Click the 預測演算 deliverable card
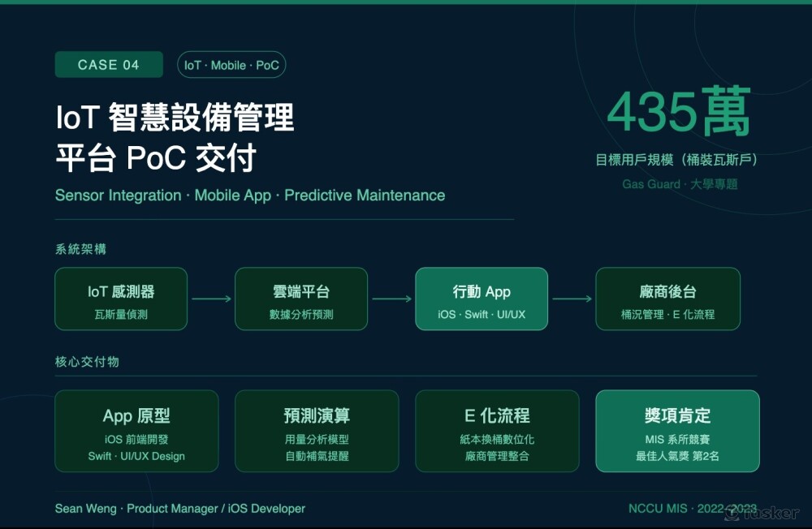Viewport: 812px width, 529px height. (x=317, y=432)
